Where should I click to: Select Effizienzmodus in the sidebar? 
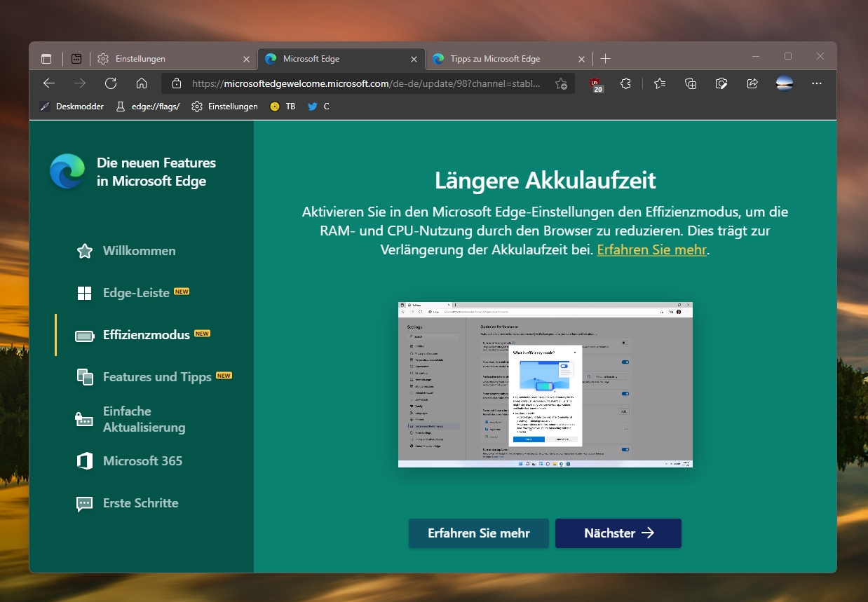[x=143, y=335]
